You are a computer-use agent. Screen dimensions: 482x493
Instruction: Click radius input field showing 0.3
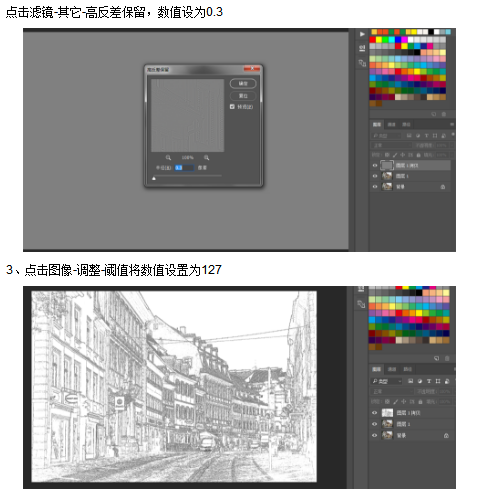click(x=184, y=168)
